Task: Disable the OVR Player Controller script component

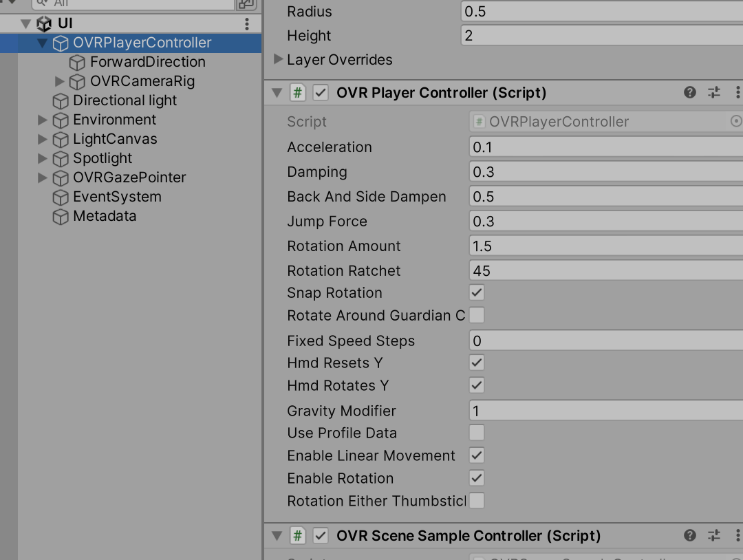Action: tap(321, 92)
